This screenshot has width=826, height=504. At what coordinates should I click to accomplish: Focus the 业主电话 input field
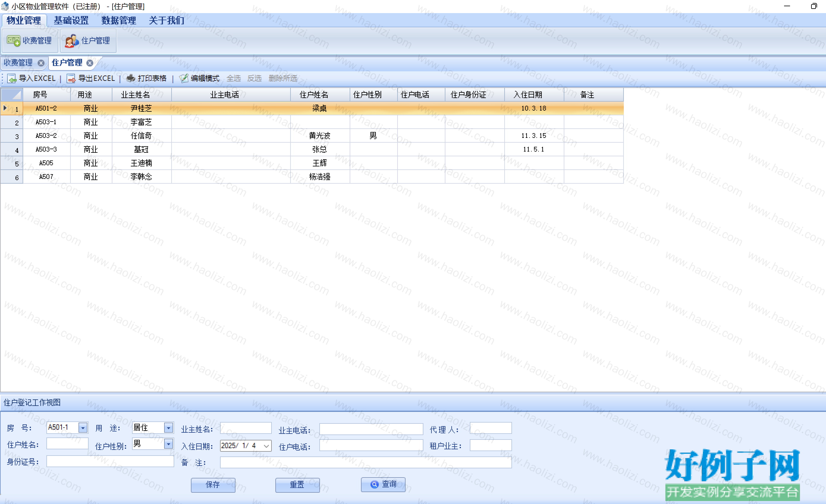coord(371,429)
